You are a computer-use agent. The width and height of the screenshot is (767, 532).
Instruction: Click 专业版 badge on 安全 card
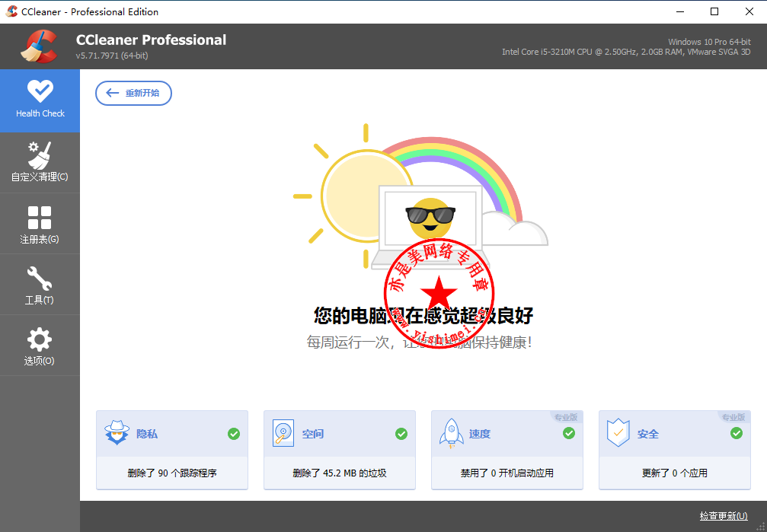click(x=733, y=417)
